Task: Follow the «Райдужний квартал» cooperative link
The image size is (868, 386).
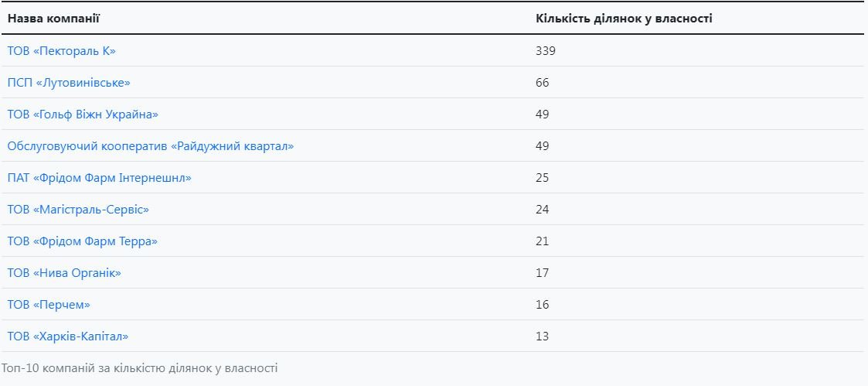Action: pyautogui.click(x=151, y=146)
